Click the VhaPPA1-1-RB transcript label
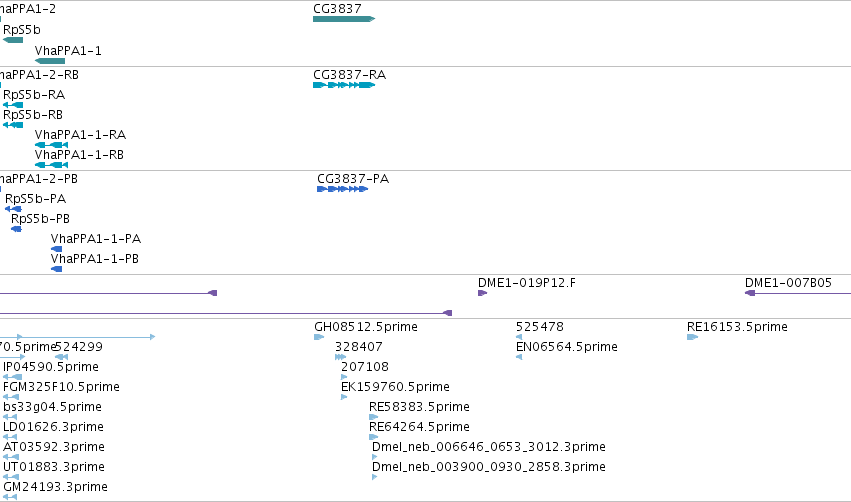851x502 pixels. click(79, 155)
